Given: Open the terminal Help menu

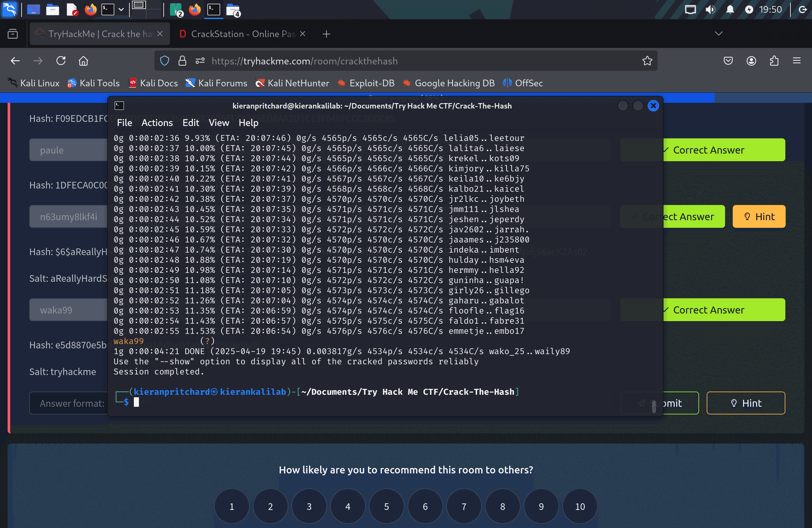Looking at the screenshot, I should 248,123.
